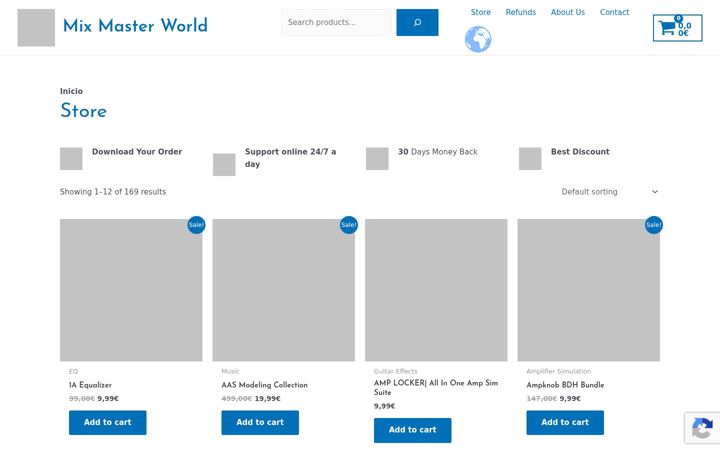Open the About Us menu item

tap(568, 12)
